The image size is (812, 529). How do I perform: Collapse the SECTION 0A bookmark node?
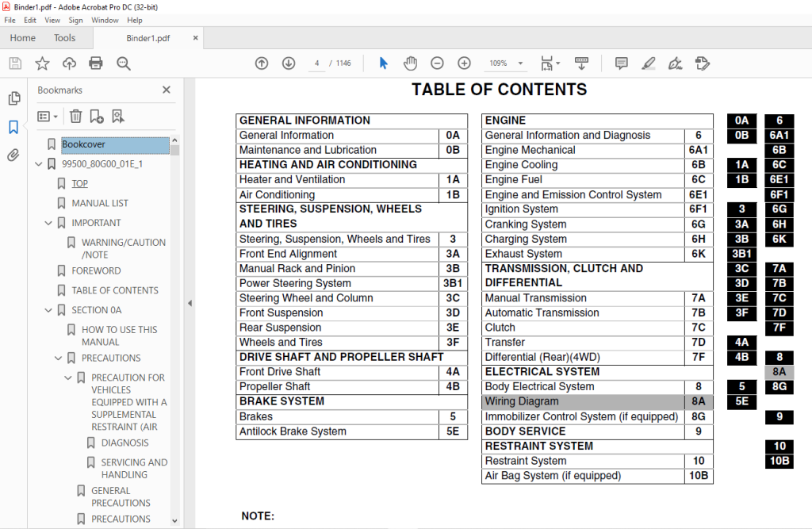coord(48,310)
